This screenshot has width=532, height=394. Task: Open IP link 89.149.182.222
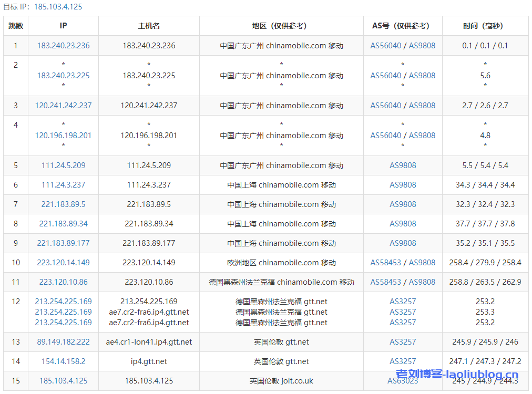63,342
